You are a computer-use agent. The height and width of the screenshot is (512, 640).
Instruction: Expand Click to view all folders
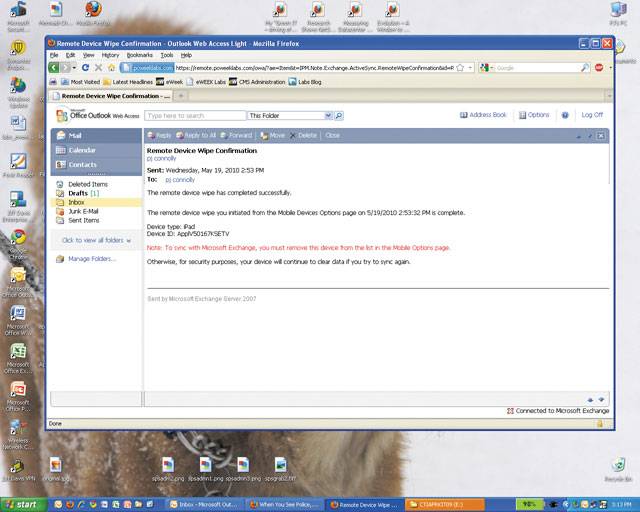tap(96, 240)
